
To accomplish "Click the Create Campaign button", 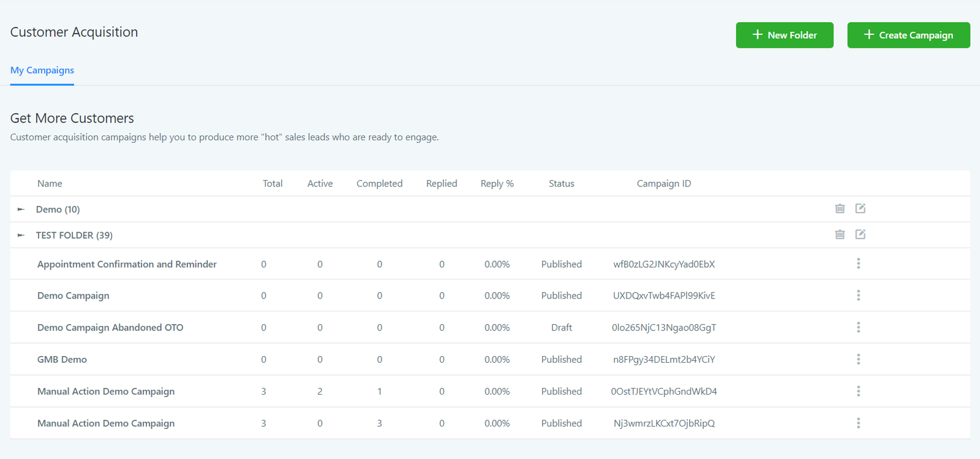I will point(908,35).
